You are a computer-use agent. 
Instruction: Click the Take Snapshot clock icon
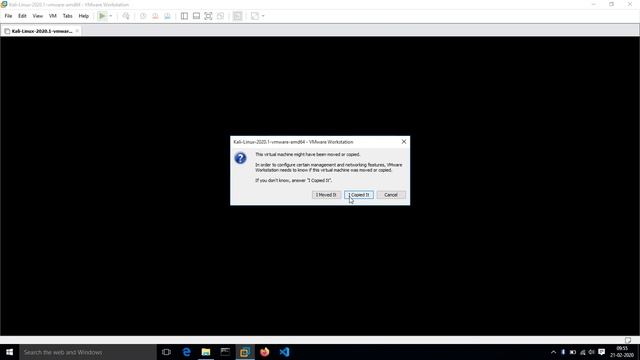point(143,16)
